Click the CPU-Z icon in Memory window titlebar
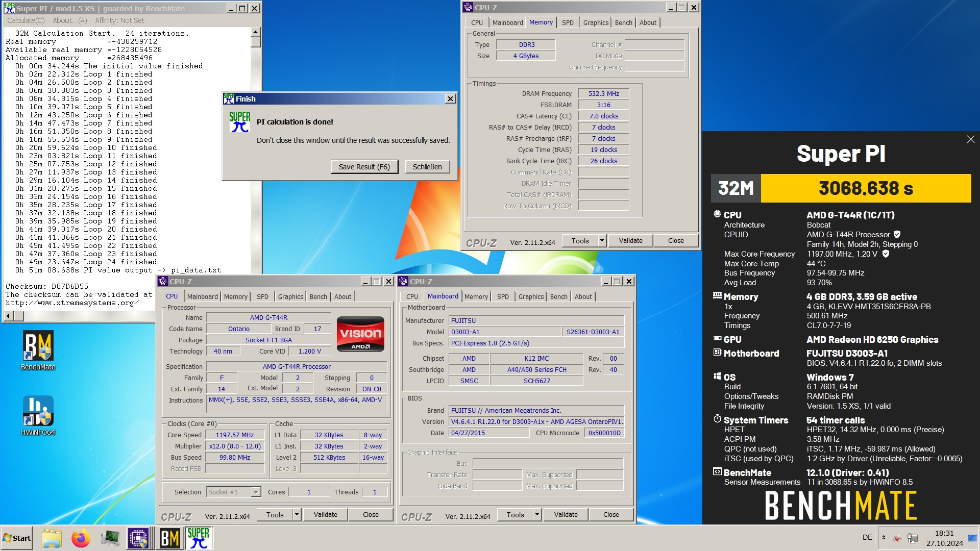 pos(468,8)
